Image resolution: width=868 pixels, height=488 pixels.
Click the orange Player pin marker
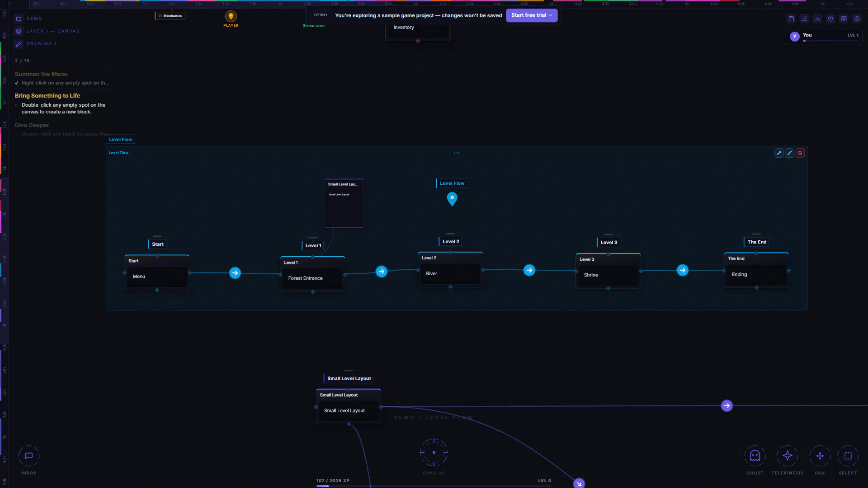tap(231, 17)
